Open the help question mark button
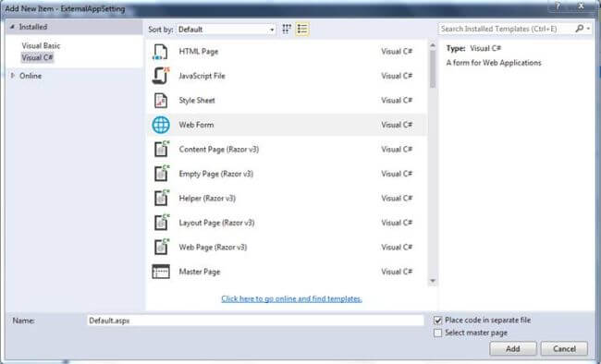The width and height of the screenshot is (601, 364). (x=558, y=6)
